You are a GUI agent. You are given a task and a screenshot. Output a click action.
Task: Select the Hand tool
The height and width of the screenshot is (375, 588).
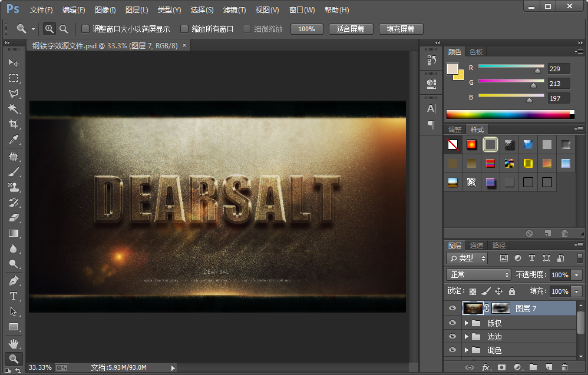(x=13, y=343)
